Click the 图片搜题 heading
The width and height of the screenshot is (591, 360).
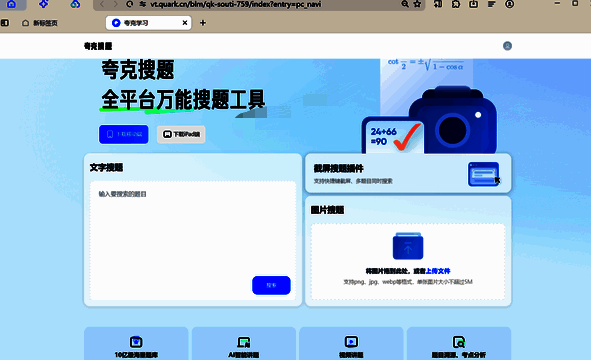click(x=328, y=210)
